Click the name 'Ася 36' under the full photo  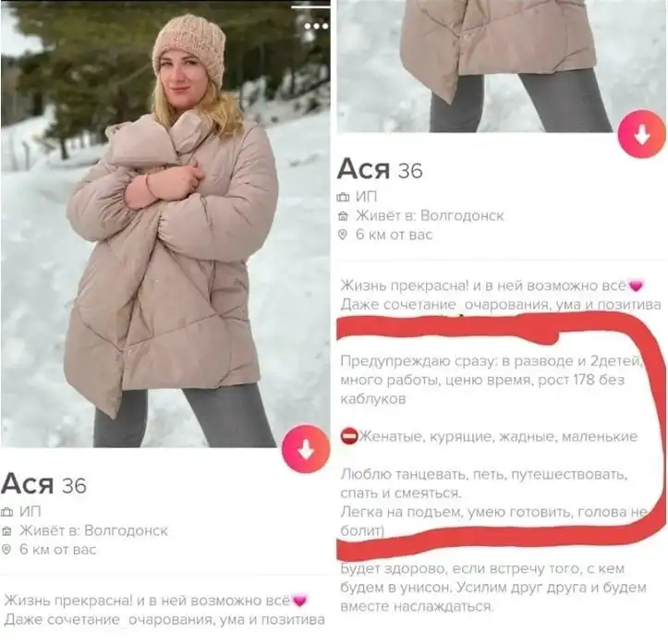(43, 485)
